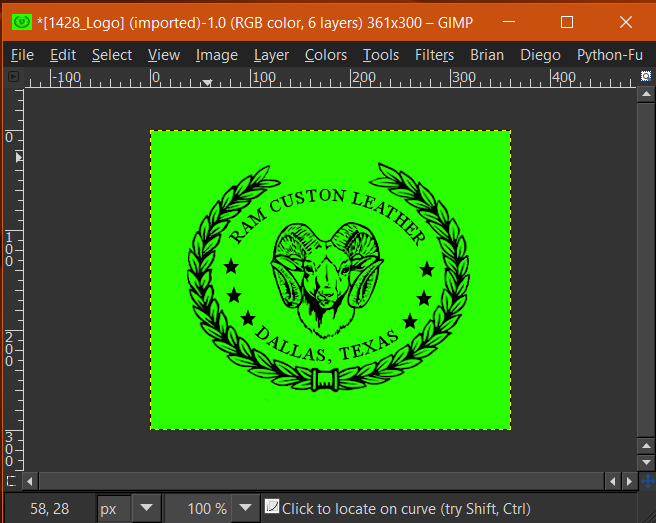656x523 pixels.
Task: Open the Image menu
Action: coord(216,55)
